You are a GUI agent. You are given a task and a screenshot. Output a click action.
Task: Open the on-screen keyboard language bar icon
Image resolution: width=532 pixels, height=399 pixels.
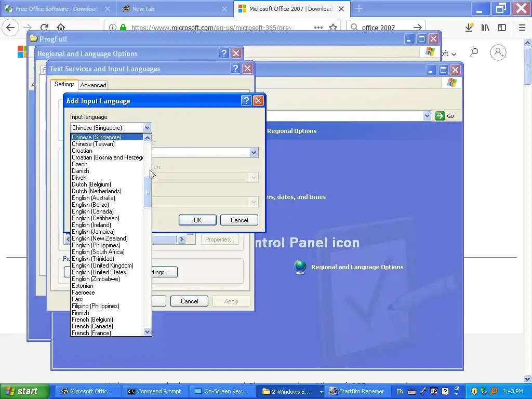[411, 392]
